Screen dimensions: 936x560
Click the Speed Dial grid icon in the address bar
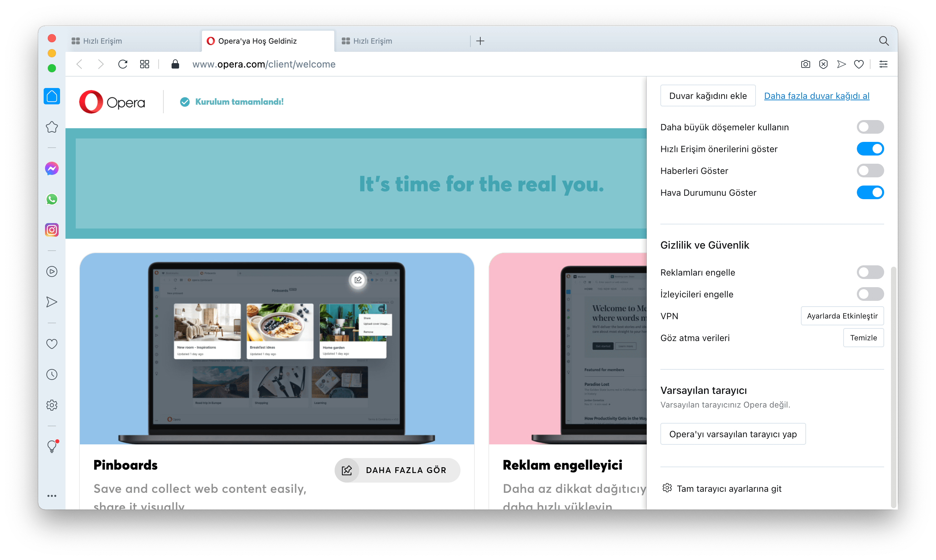(145, 64)
